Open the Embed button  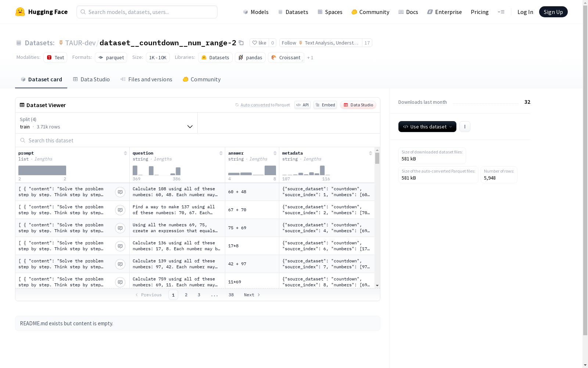[325, 105]
